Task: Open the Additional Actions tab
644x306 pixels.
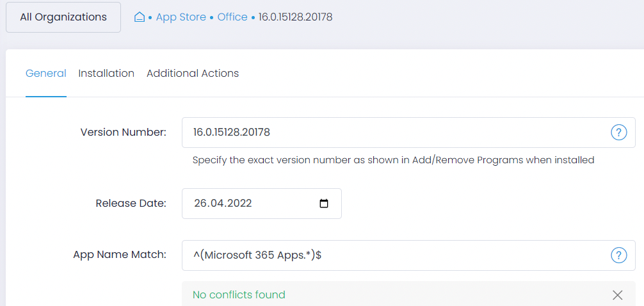Action: point(193,74)
